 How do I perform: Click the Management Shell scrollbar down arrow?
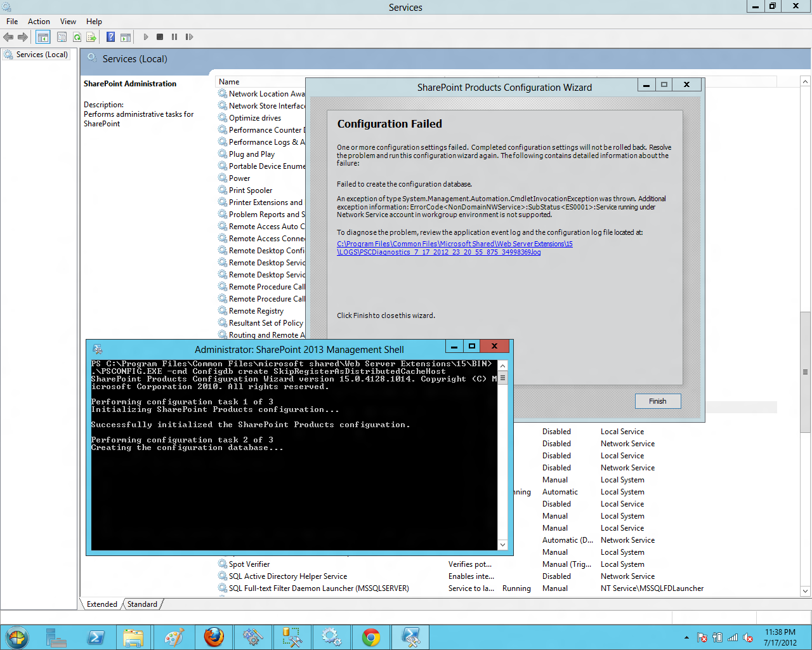click(x=503, y=545)
